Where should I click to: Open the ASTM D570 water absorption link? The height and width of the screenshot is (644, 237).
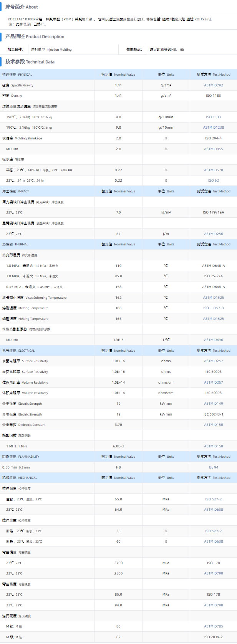(x=213, y=170)
